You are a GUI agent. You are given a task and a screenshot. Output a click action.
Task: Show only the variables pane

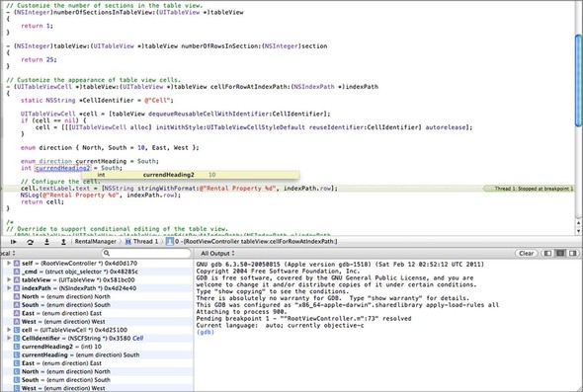pyautogui.click(x=547, y=253)
